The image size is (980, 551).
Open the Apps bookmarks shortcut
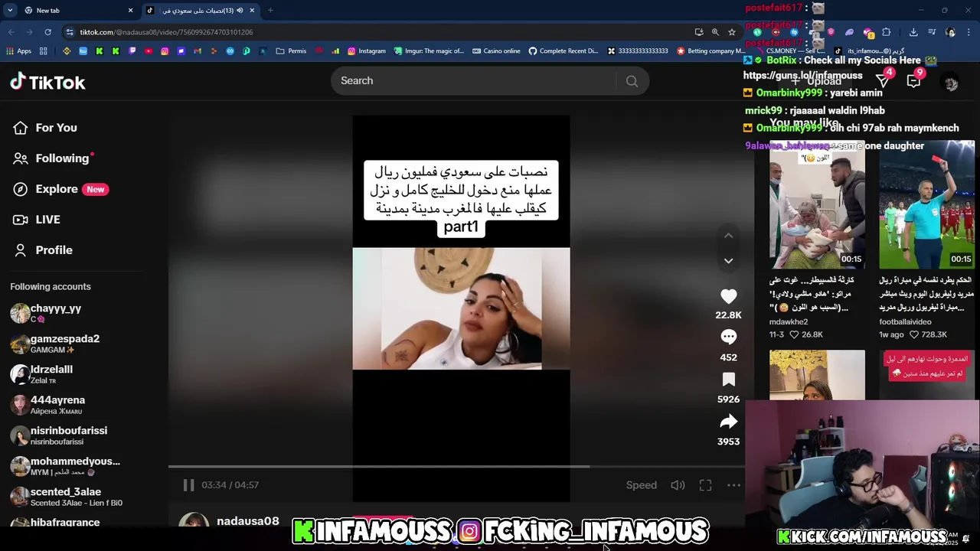click(x=18, y=51)
